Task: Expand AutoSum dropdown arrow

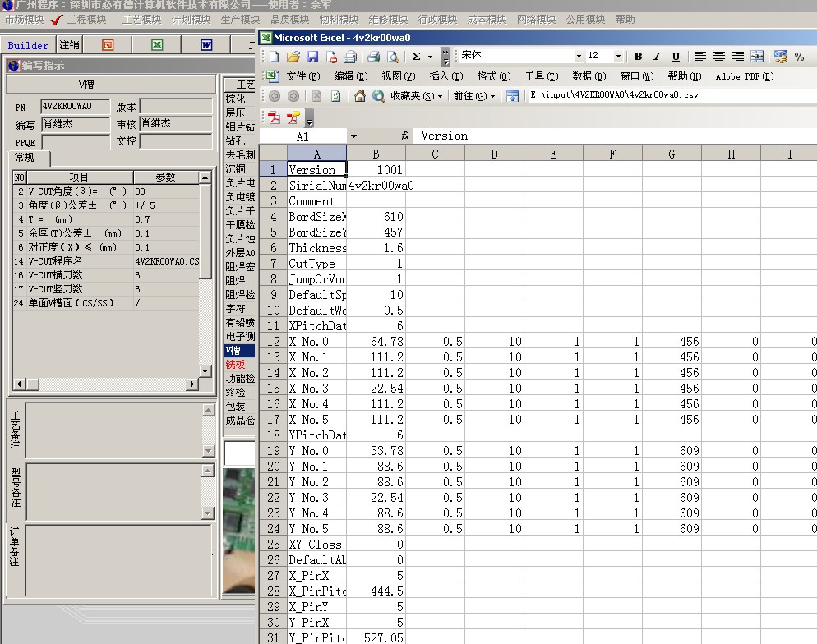Action: [x=431, y=56]
